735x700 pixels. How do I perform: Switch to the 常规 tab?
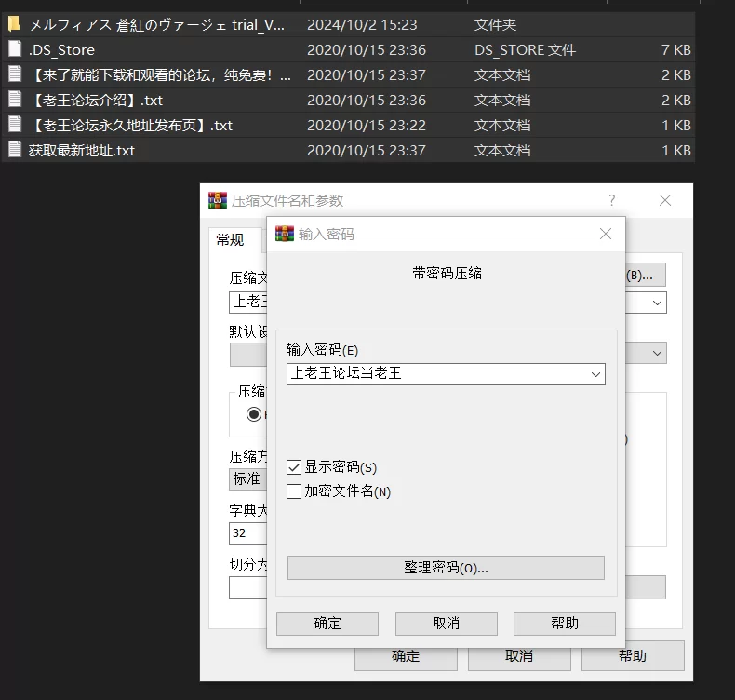(x=230, y=240)
